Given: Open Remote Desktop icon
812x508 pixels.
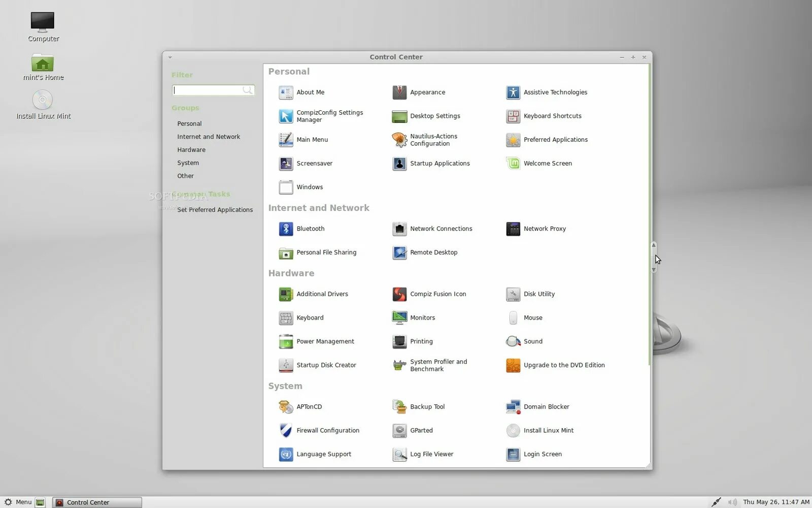Looking at the screenshot, I should point(399,252).
